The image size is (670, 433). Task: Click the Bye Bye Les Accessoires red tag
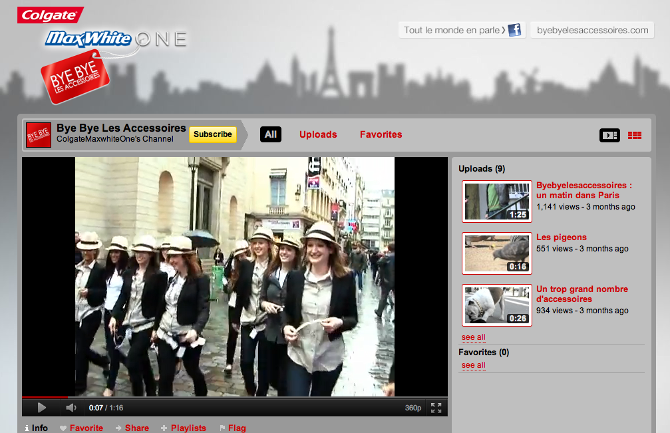pos(75,77)
